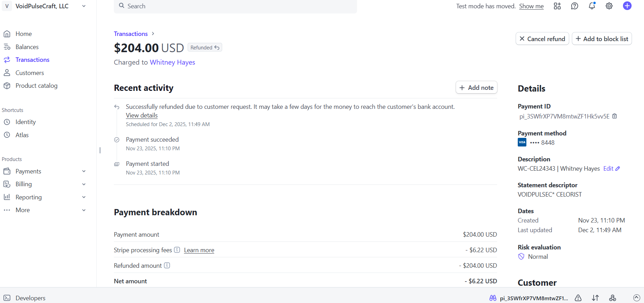
Task: Click the Search input field
Action: tap(235, 6)
